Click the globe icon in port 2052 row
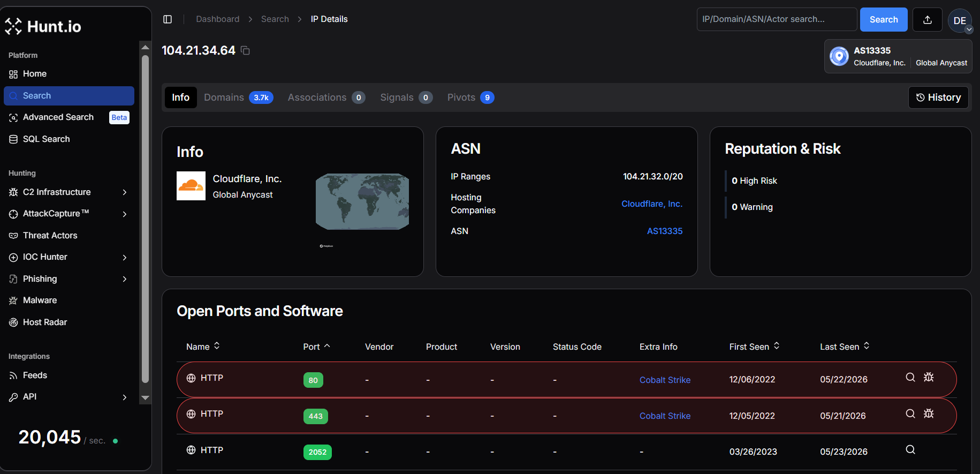Screen dimensions: 980x474 click(191, 450)
